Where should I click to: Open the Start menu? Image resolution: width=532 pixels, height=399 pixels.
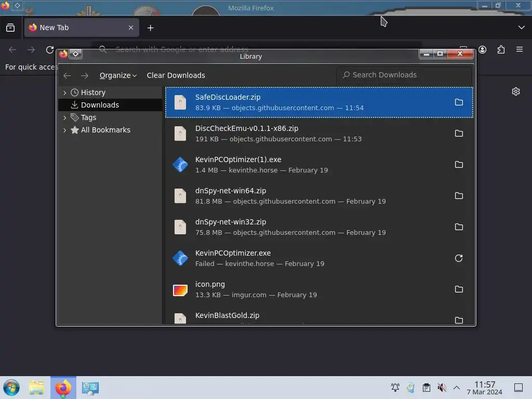point(11,388)
